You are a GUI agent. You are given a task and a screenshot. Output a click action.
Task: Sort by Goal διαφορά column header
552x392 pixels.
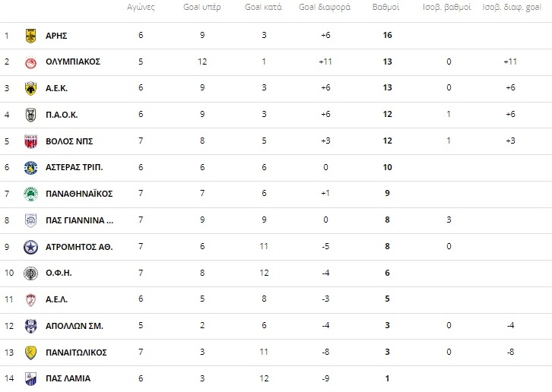point(325,8)
